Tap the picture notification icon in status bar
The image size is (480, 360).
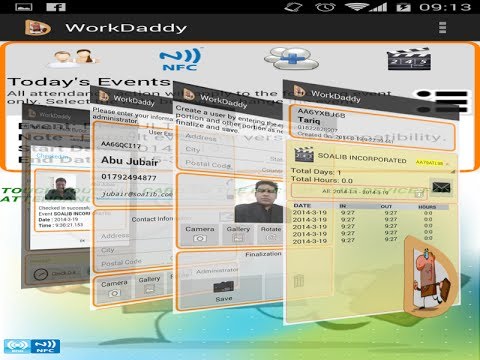(24, 7)
